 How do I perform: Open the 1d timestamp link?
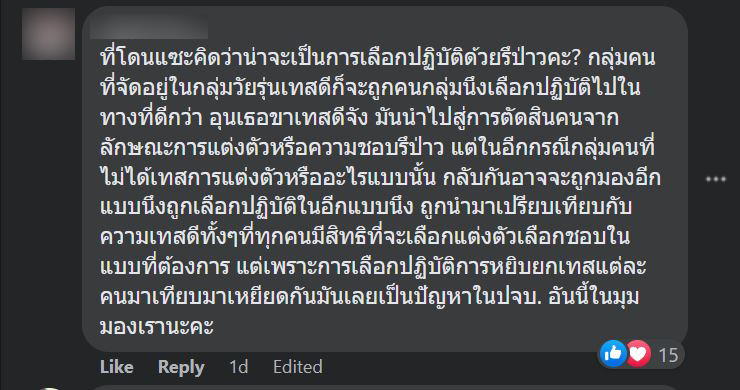pyautogui.click(x=238, y=367)
